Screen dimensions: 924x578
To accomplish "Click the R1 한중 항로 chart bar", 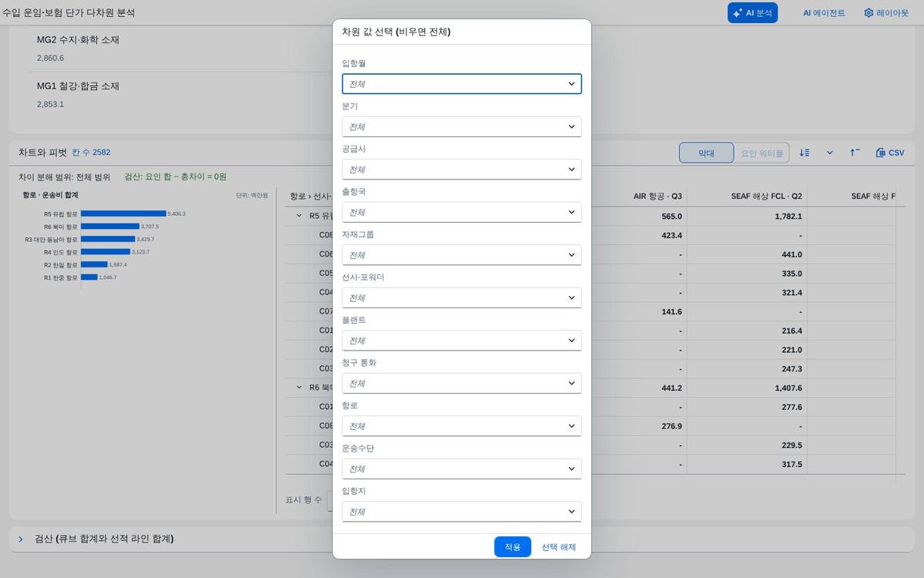I will pos(89,277).
